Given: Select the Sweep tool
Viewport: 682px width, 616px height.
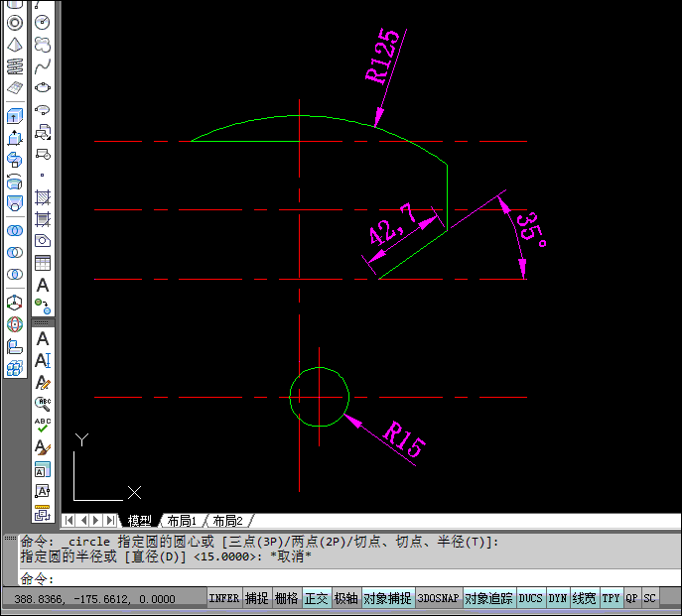Looking at the screenshot, I should [15, 160].
